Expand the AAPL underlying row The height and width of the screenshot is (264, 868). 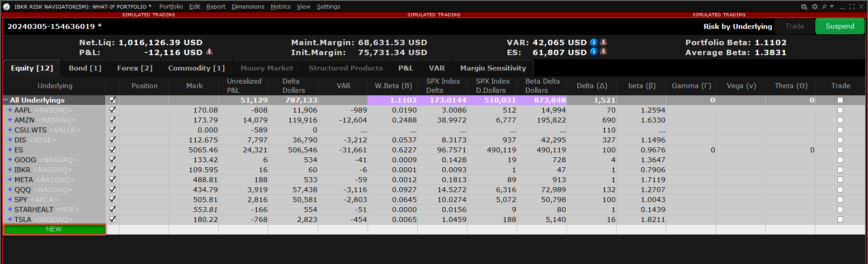coord(10,110)
